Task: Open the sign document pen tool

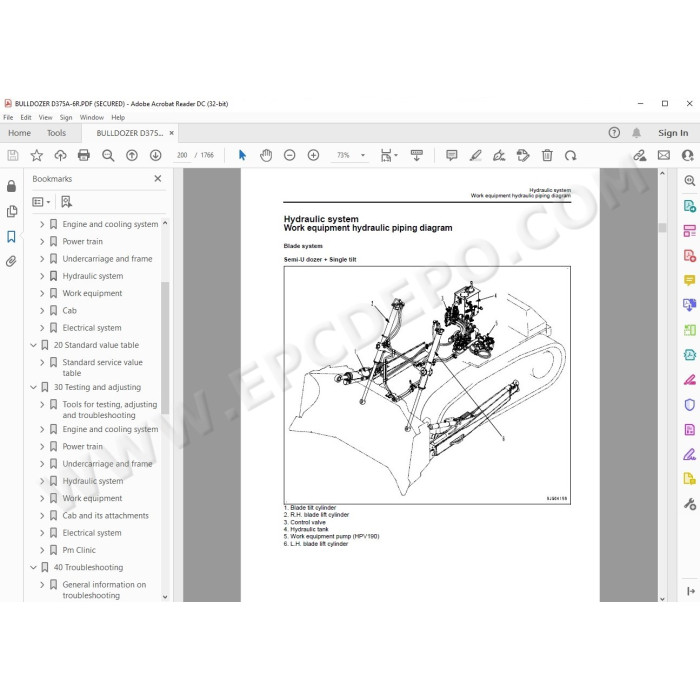Action: [499, 155]
